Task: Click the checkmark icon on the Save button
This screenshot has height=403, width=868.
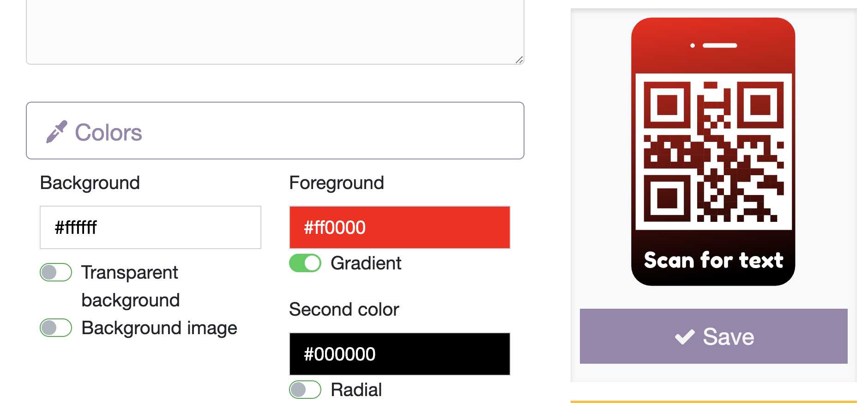Action: (x=685, y=336)
